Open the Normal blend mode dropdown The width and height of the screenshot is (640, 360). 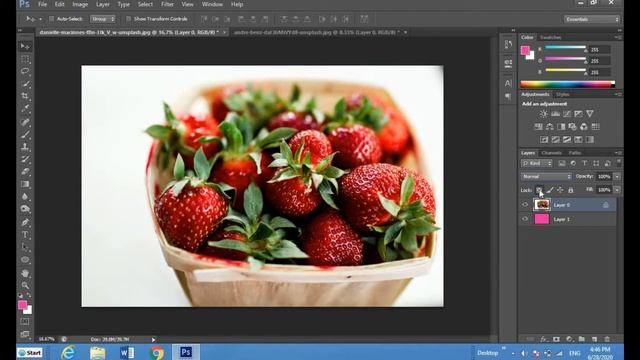click(x=546, y=177)
